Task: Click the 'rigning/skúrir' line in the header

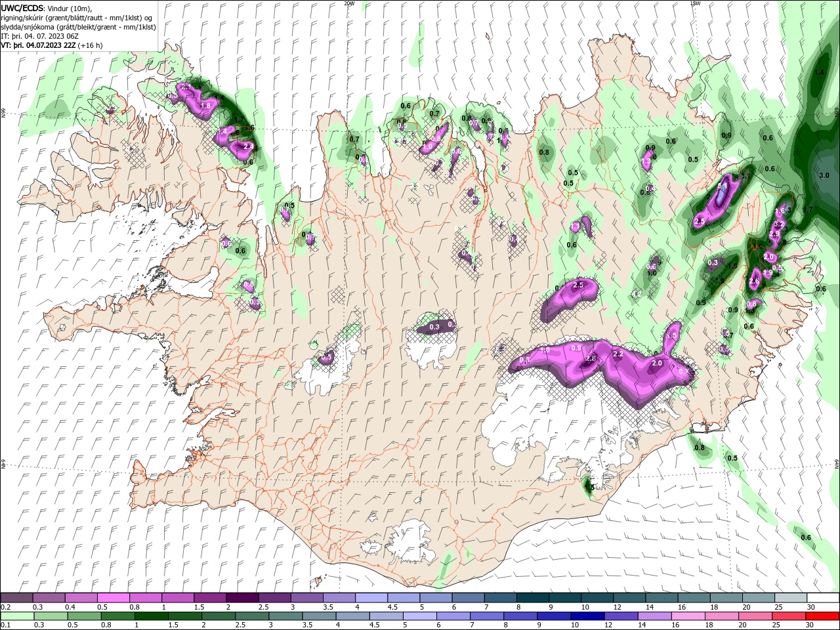Action: pos(77,18)
